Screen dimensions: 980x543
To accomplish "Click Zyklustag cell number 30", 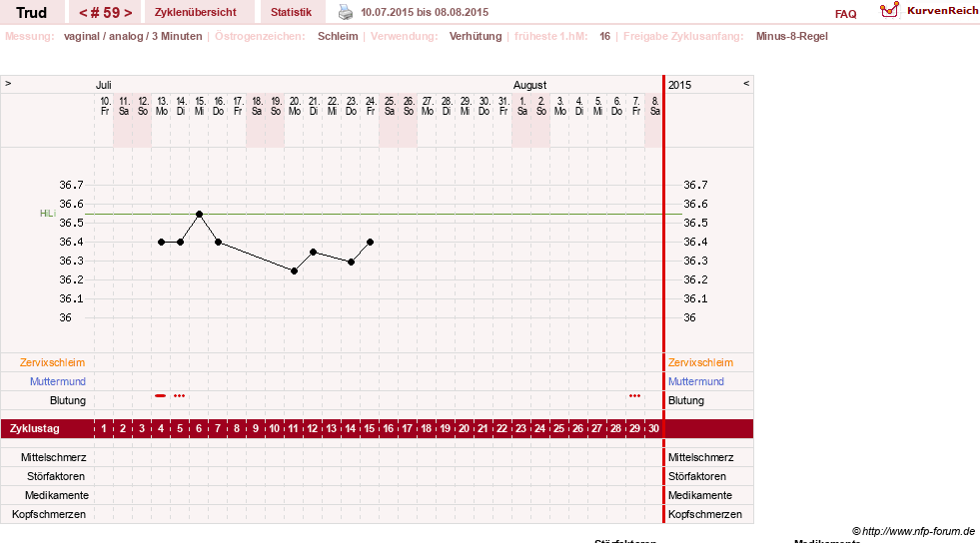I will (653, 429).
